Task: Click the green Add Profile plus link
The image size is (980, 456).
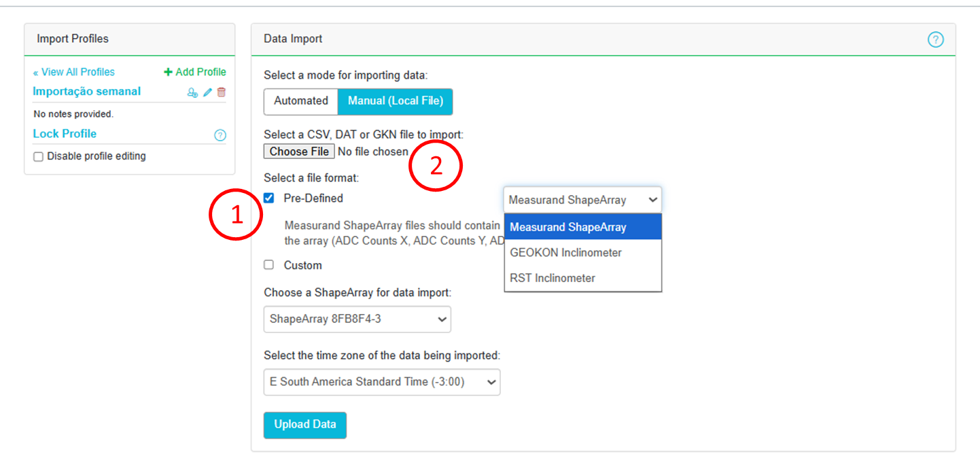Action: pos(195,72)
